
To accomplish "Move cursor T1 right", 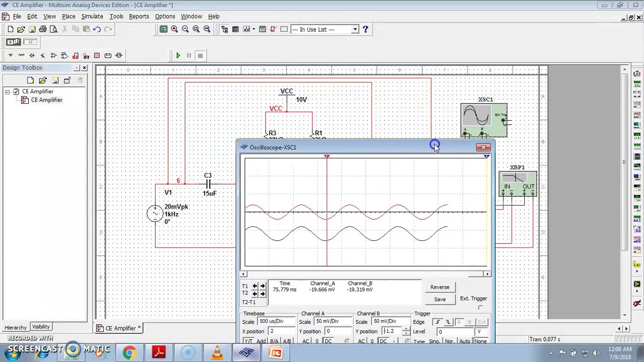I will [262, 286].
